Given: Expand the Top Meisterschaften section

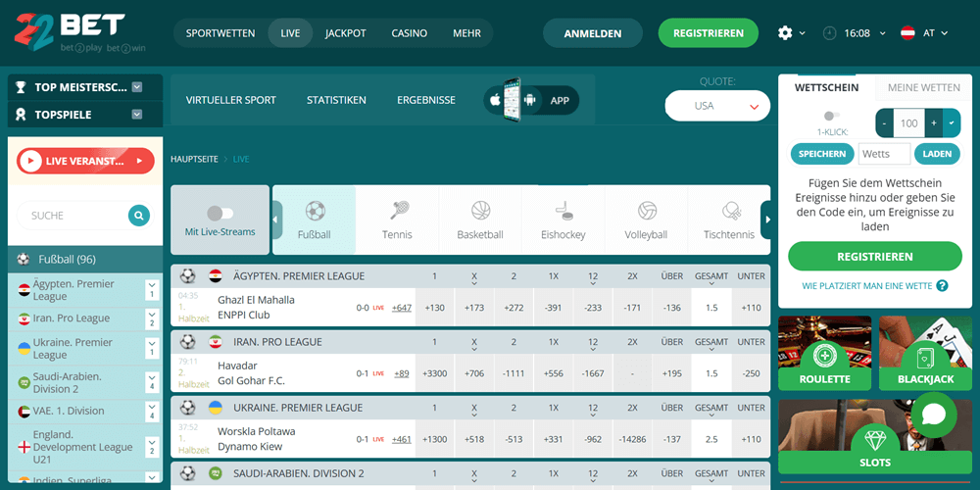Looking at the screenshot, I should tap(137, 87).
